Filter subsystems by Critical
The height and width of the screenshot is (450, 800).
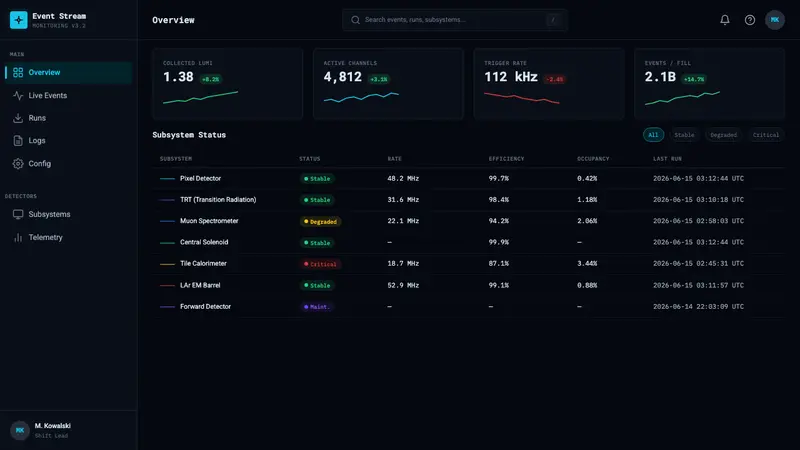[766, 135]
